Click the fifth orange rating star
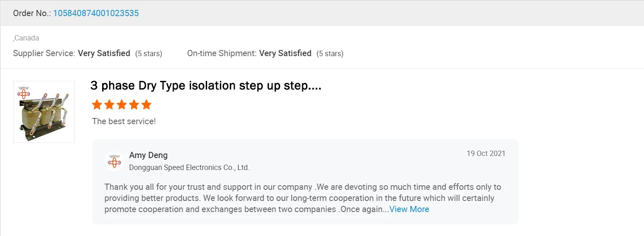The width and height of the screenshot is (644, 236). tap(146, 105)
